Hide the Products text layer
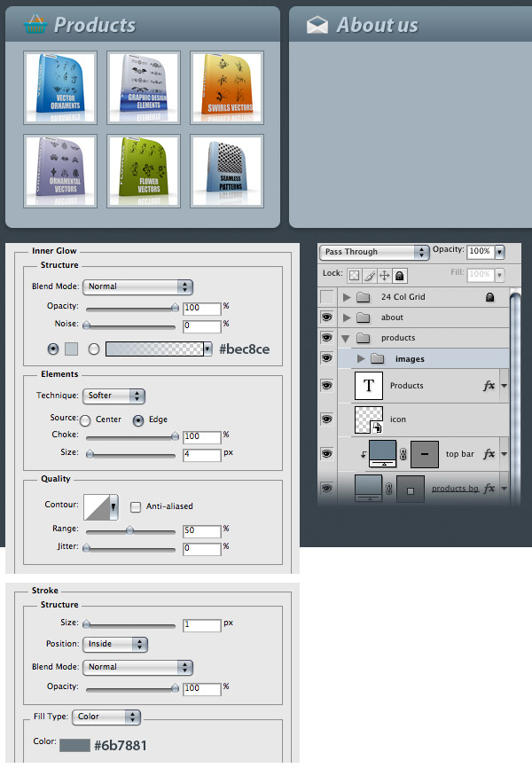532x776 pixels. [x=327, y=386]
